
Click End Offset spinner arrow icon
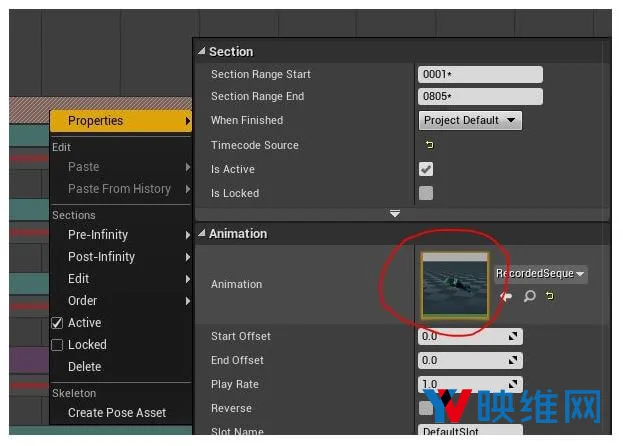(513, 360)
